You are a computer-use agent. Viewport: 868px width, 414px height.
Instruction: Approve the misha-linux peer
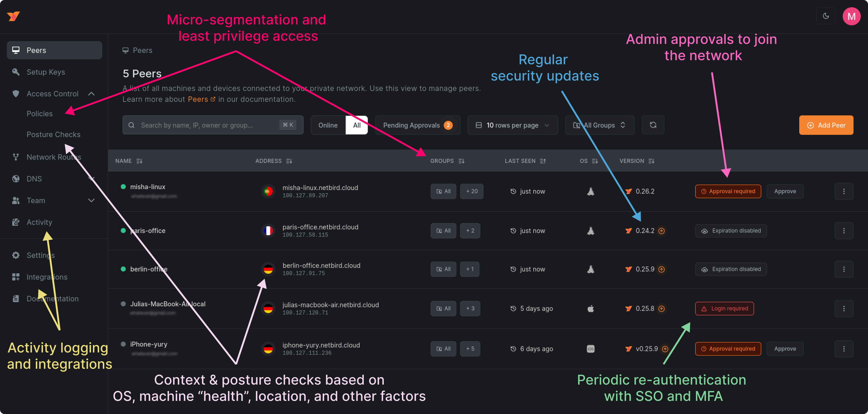click(x=785, y=191)
